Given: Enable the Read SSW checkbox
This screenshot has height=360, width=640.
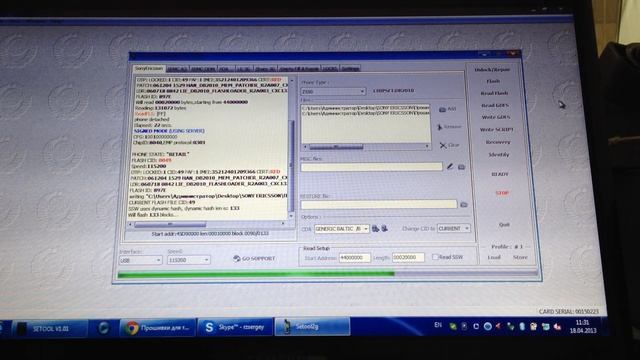Looking at the screenshot, I should coord(435,257).
